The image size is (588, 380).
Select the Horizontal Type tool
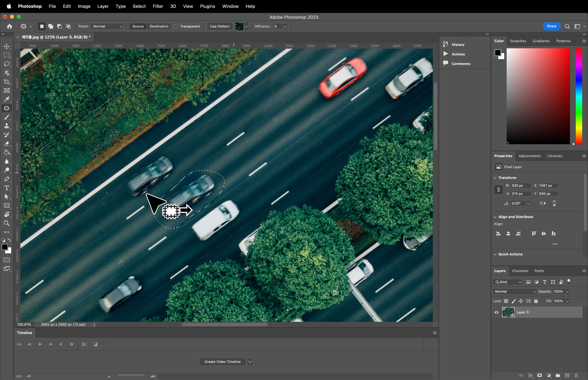[x=7, y=188]
